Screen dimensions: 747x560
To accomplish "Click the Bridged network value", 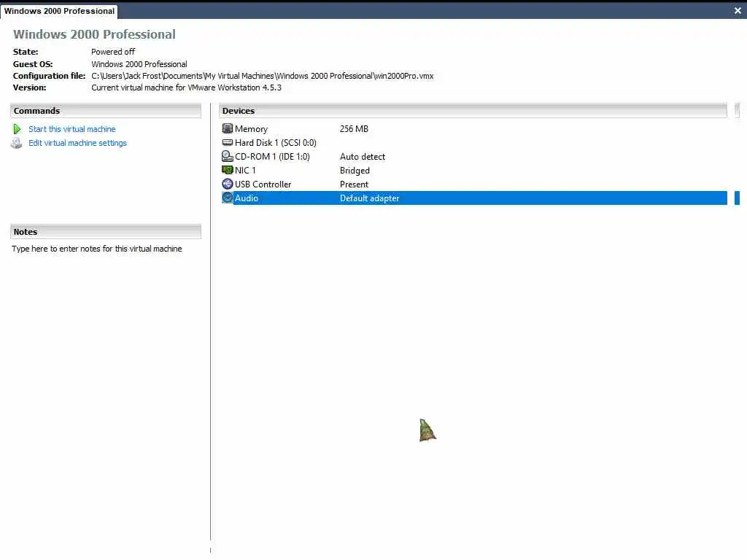I will [355, 171].
